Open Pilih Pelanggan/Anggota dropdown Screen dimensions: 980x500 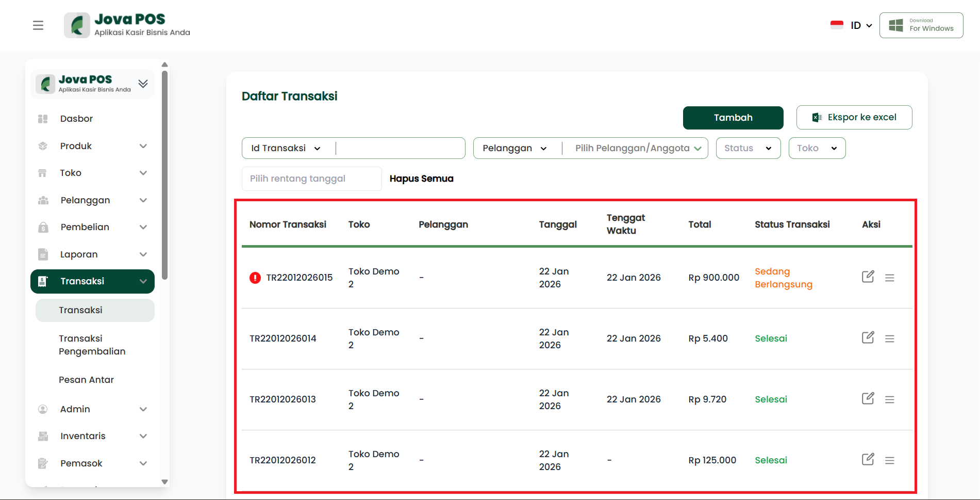[x=638, y=148]
